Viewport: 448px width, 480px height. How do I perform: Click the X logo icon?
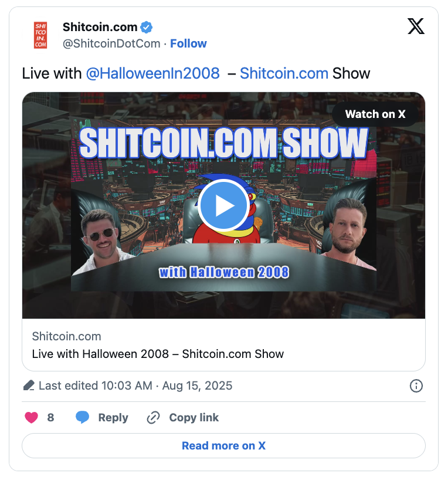click(x=416, y=26)
